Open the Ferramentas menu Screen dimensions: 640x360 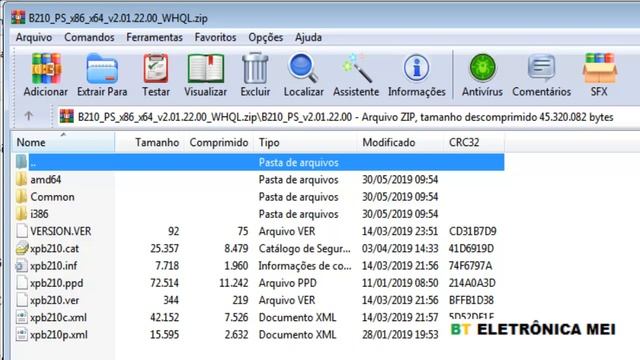point(154,38)
